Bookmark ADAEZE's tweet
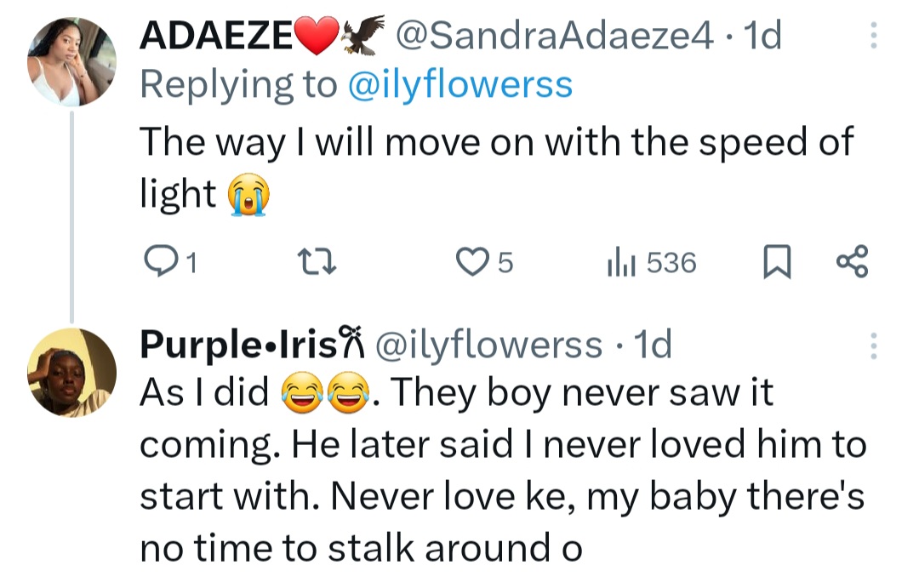This screenshot has height=588, width=919. tap(777, 263)
